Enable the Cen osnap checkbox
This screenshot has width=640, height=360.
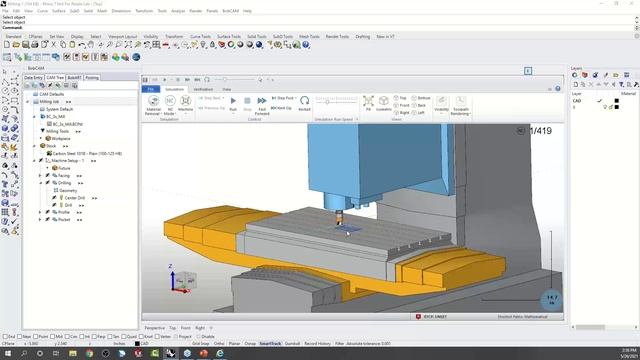tap(67, 337)
